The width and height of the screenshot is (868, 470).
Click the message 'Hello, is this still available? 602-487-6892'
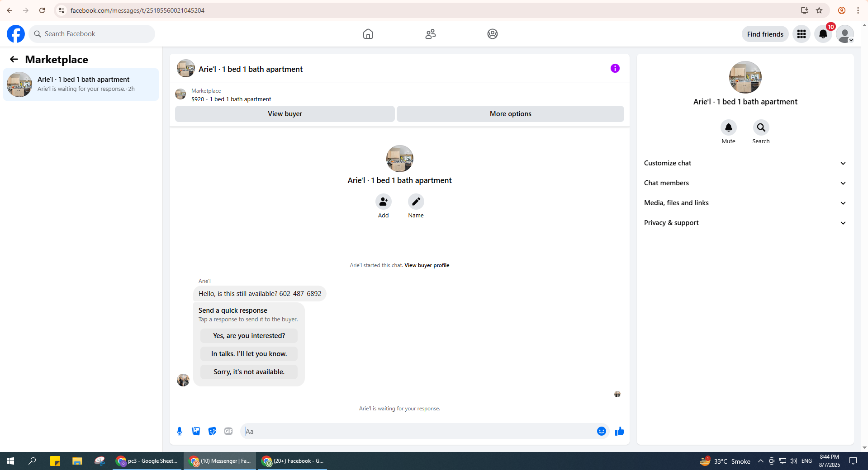click(260, 294)
